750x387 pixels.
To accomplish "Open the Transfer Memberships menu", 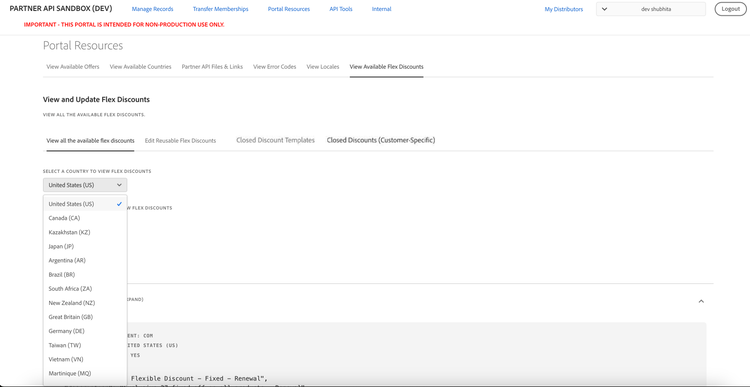I will [x=221, y=9].
